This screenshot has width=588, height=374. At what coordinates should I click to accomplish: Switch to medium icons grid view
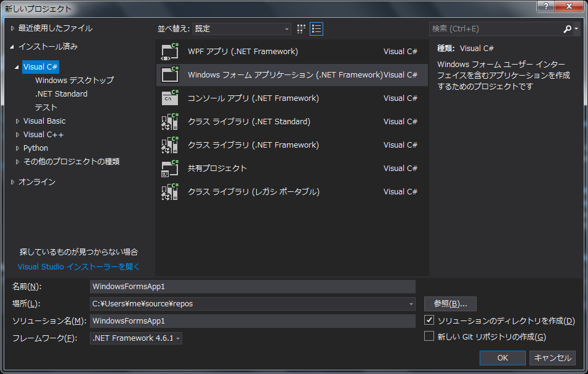pos(301,29)
